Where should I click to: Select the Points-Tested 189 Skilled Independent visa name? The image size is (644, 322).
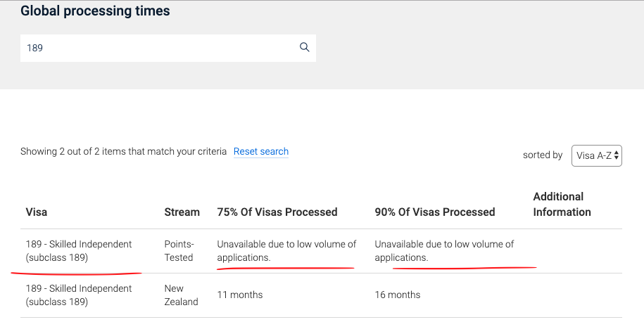coord(78,250)
